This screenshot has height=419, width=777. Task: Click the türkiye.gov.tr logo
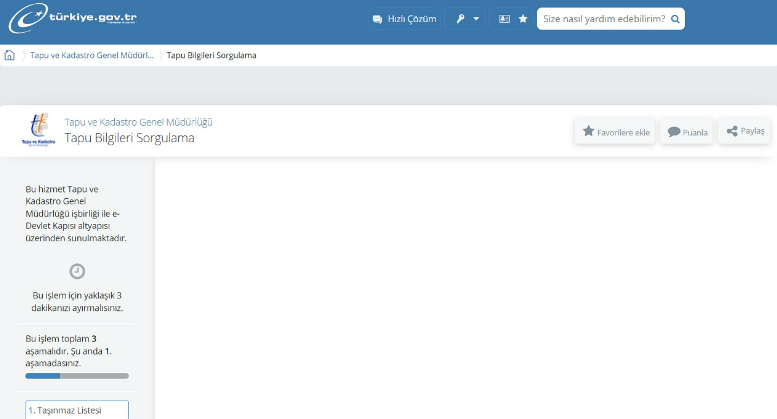point(72,18)
